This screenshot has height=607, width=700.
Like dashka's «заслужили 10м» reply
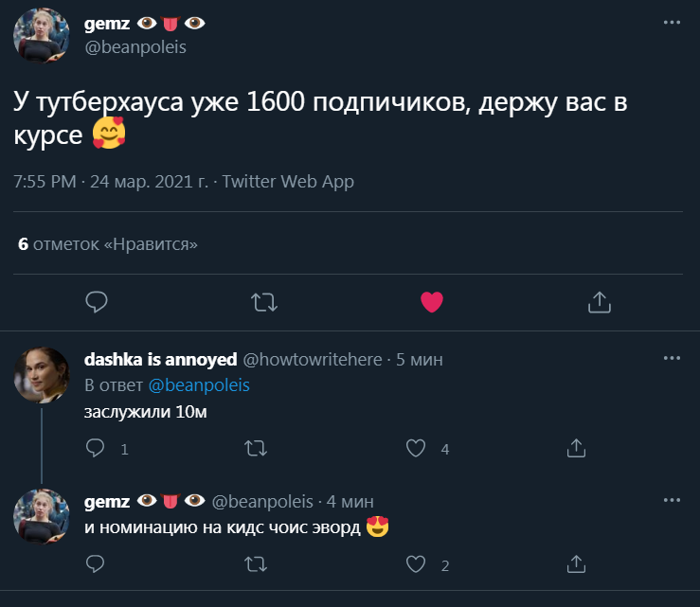click(416, 448)
